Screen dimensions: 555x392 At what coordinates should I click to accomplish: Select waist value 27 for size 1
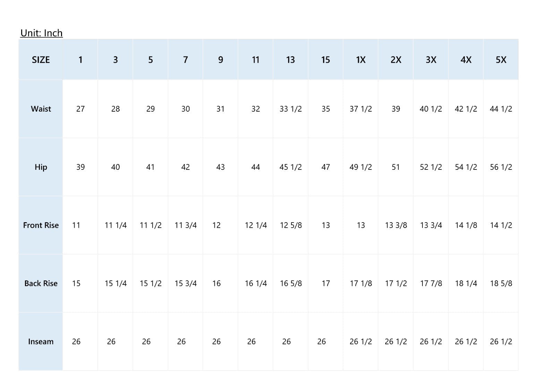(80, 109)
